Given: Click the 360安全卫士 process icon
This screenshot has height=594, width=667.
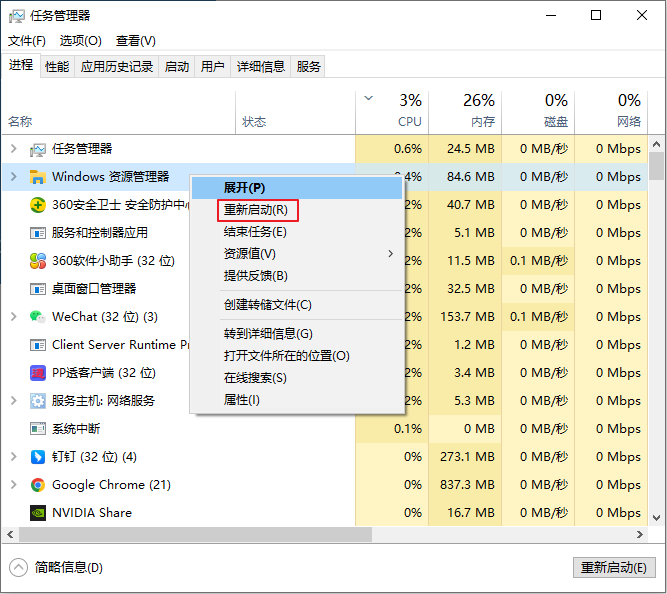Looking at the screenshot, I should point(37,205).
